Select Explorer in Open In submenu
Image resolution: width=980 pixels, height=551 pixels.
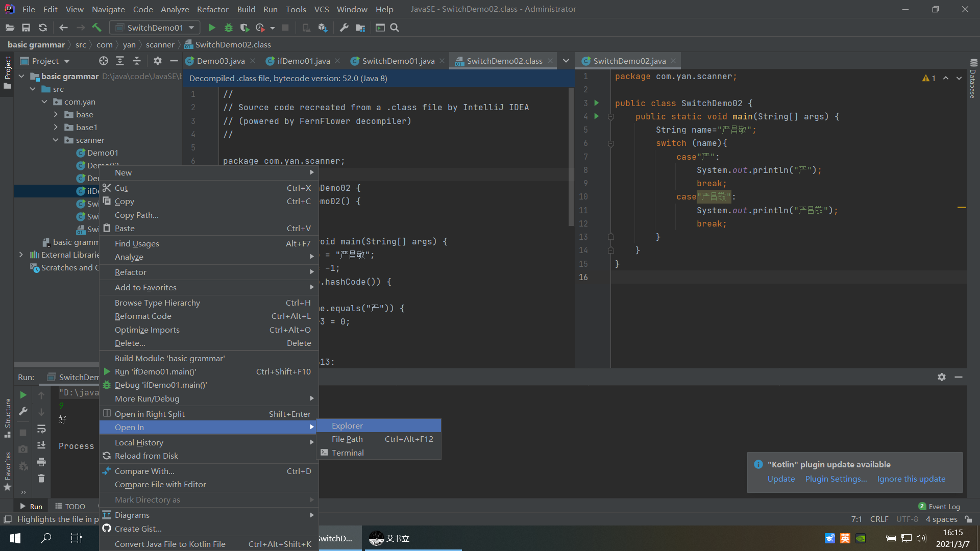pos(347,425)
